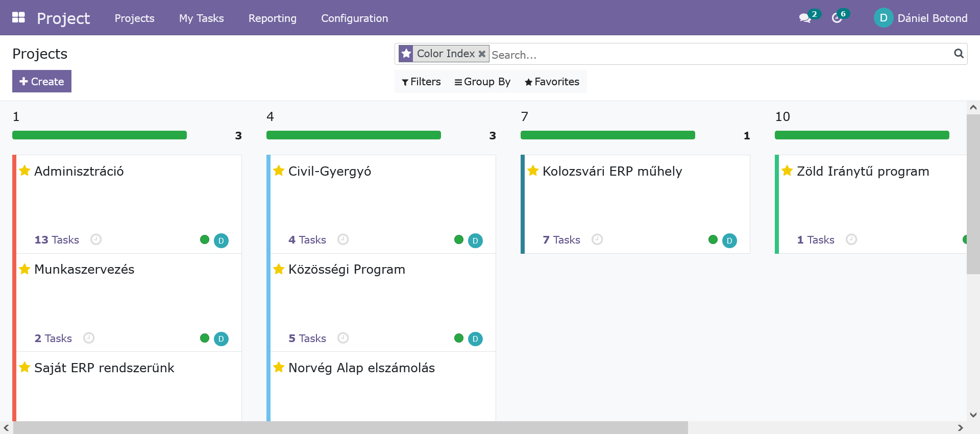Click the horizontal scrollbar thumb
Screen dimensions: 980x434
[x=351, y=427]
